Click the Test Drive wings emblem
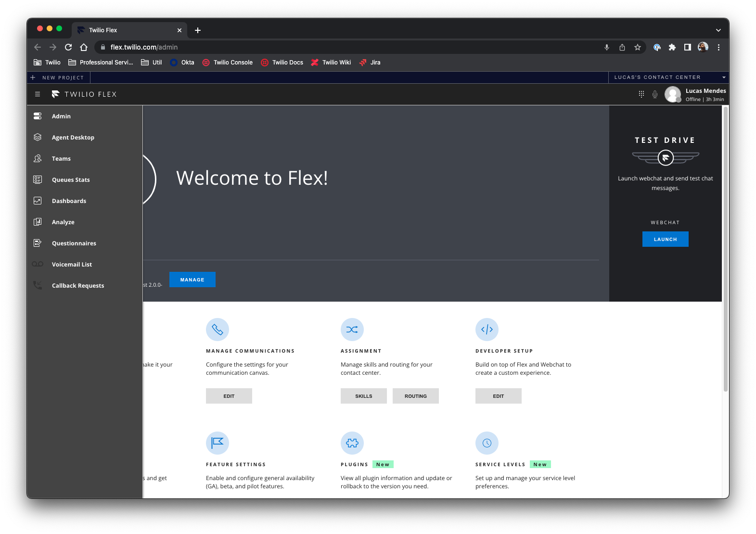Viewport: 756px width, 534px height. [x=666, y=157]
